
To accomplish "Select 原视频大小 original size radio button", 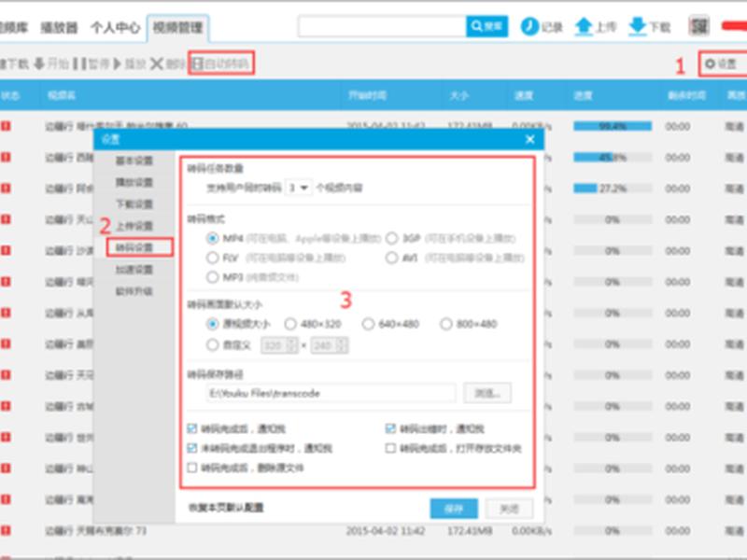I will coord(213,324).
